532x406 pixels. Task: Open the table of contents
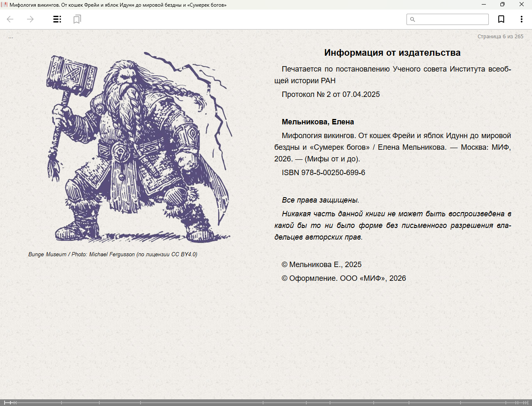pos(57,19)
